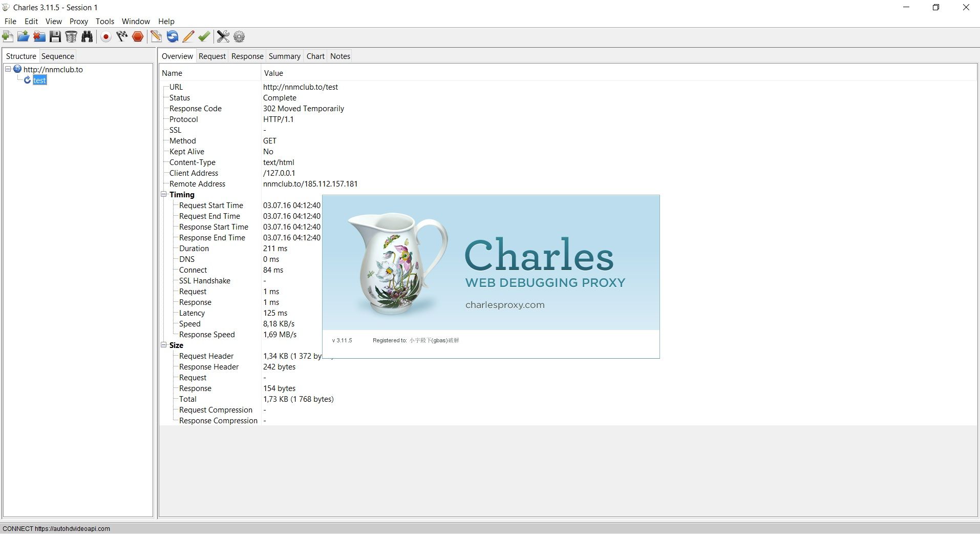
Task: Click the Charles app icon in title bar
Action: coord(6,7)
